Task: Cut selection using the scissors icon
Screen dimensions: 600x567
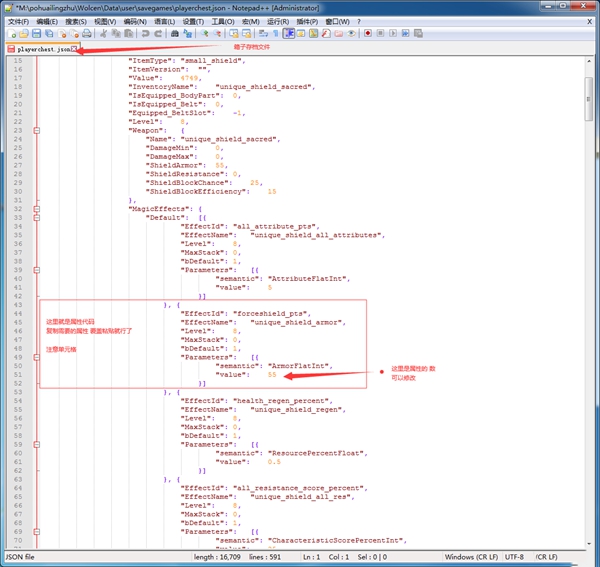Action: (x=103, y=34)
